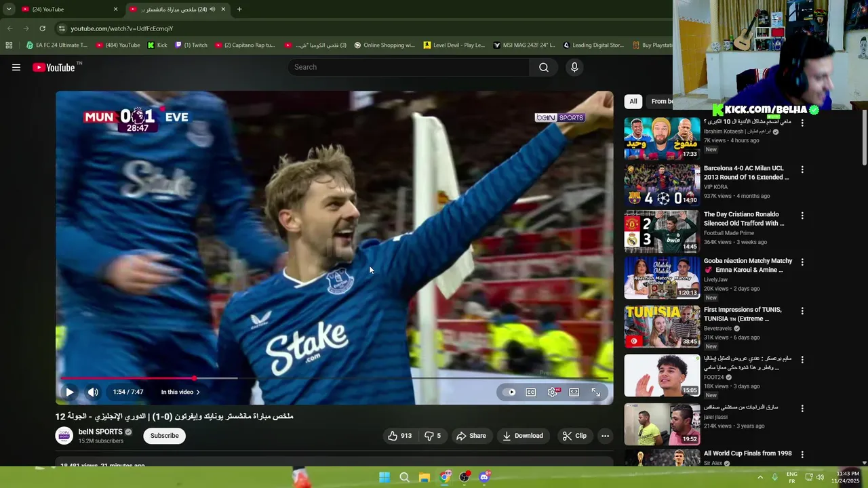The height and width of the screenshot is (488, 868).
Task: Open options for Barcelona 4-0 AC Milan video
Action: click(x=802, y=169)
